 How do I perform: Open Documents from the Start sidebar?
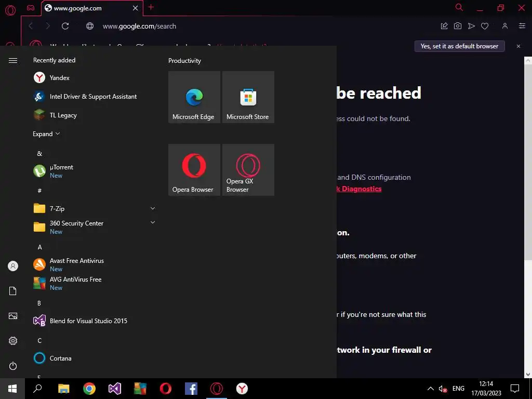click(13, 291)
